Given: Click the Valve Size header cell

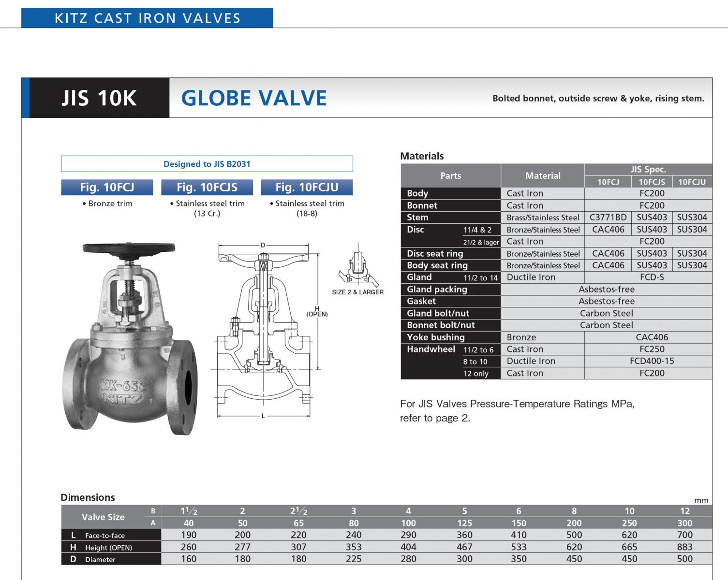Looking at the screenshot, I should tap(103, 517).
